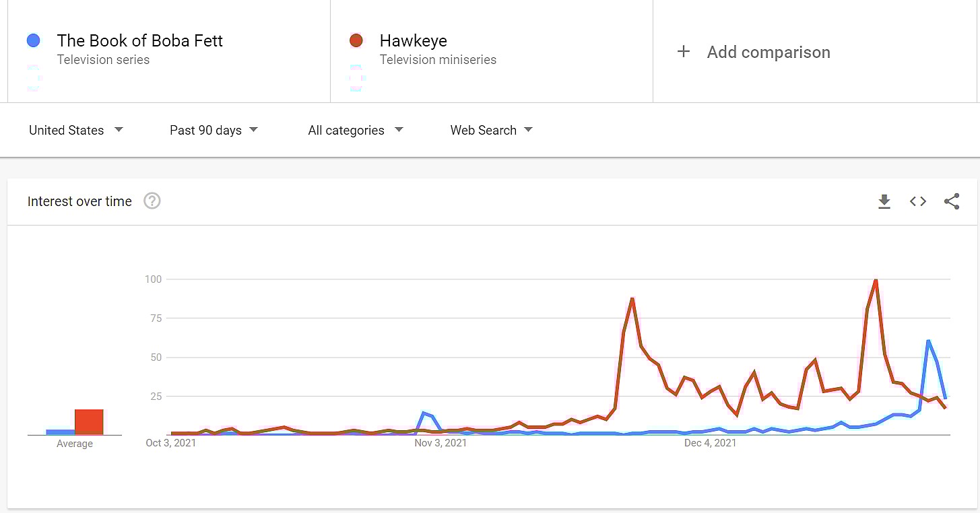Click the download CSV icon
The image size is (980, 513).
[x=884, y=201]
